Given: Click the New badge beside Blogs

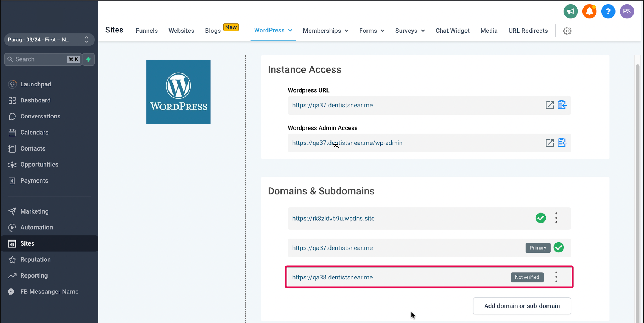Looking at the screenshot, I should click(231, 27).
